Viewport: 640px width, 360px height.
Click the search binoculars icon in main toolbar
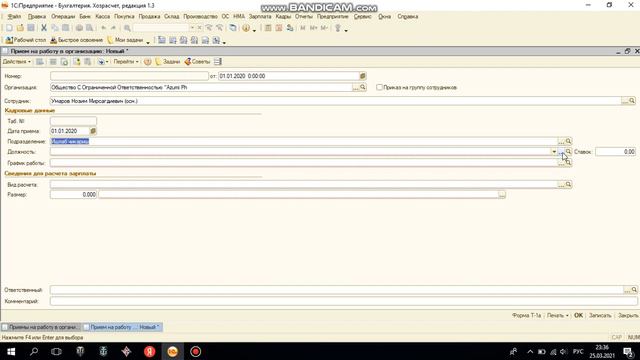click(127, 28)
